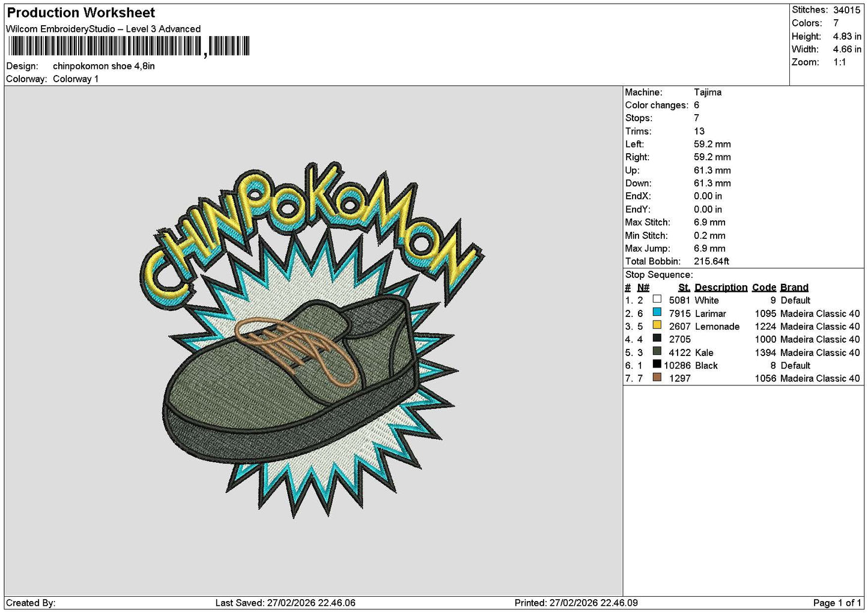Click the 'Kale' description cell
868x613 pixels.
coord(704,352)
